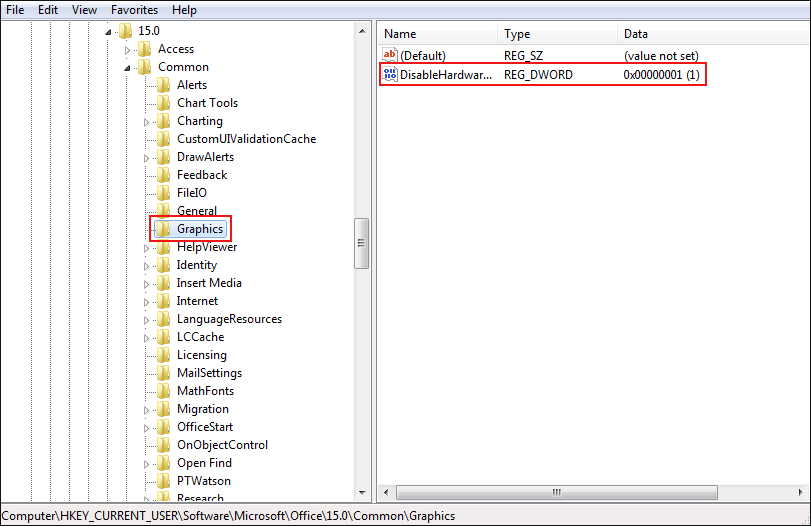
Task: Expand the Internet key
Action: click(x=146, y=302)
